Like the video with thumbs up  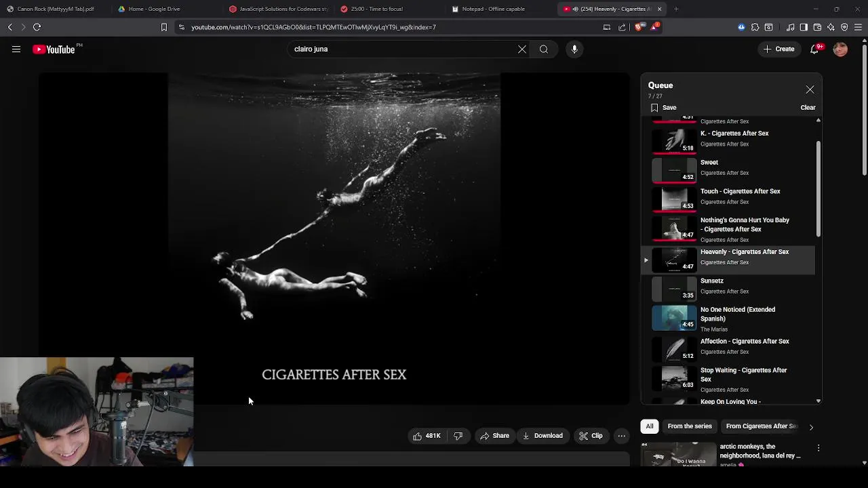coord(427,436)
